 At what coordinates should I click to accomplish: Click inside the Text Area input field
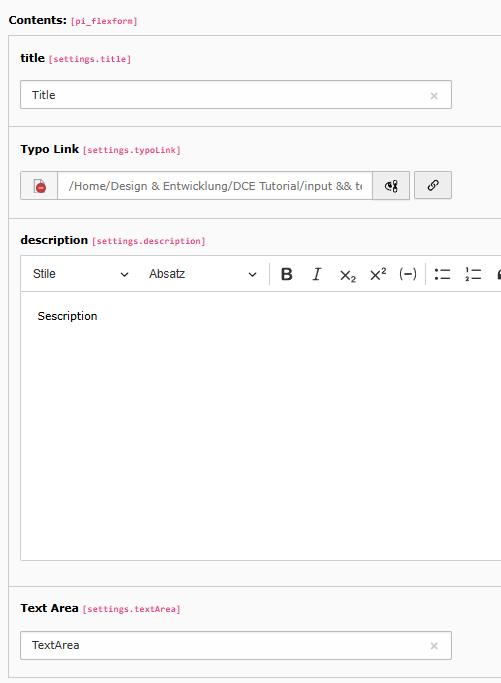pos(236,645)
